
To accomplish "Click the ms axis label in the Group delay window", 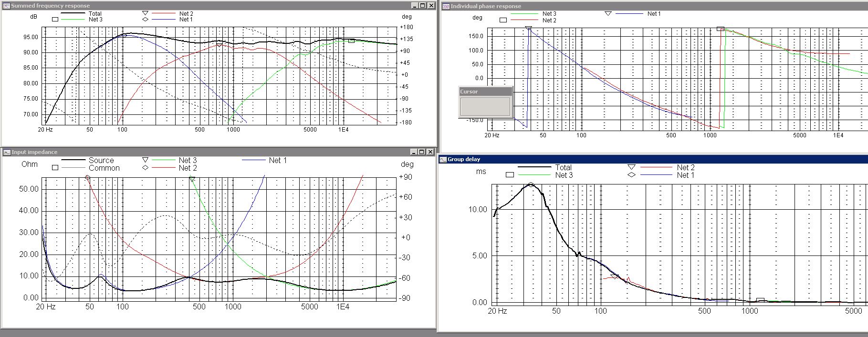I will click(x=481, y=171).
